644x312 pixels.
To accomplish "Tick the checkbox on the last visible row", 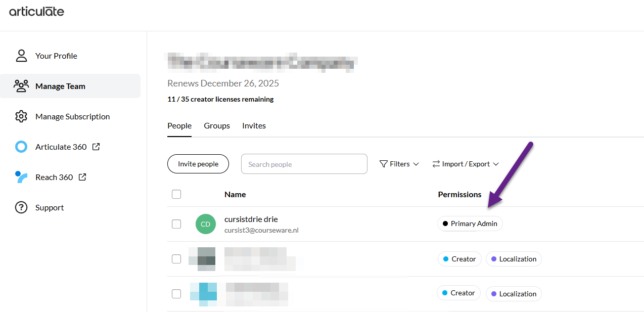I will [x=176, y=294].
